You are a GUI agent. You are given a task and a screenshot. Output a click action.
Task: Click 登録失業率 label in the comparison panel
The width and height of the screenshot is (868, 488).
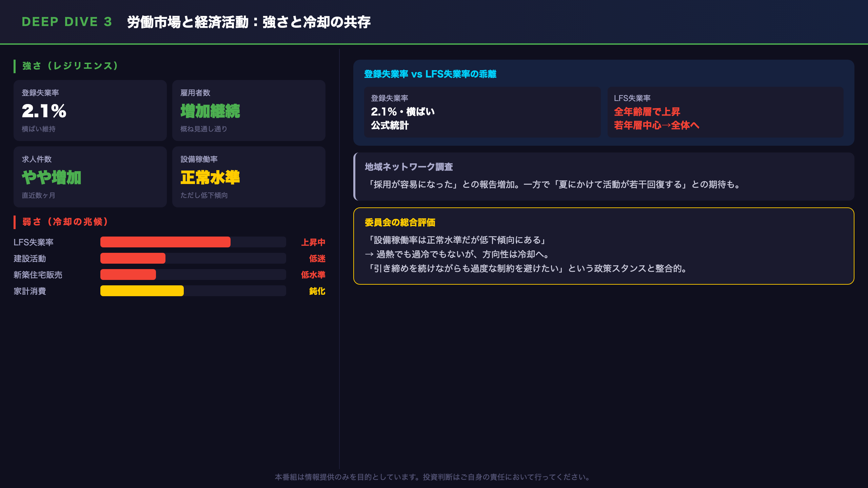(390, 98)
